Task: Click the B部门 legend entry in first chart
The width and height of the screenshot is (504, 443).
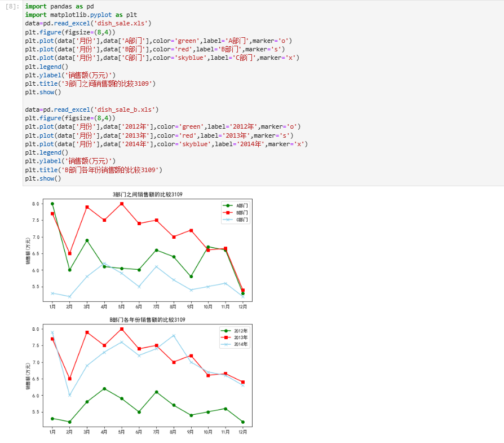Action: pyautogui.click(x=235, y=213)
